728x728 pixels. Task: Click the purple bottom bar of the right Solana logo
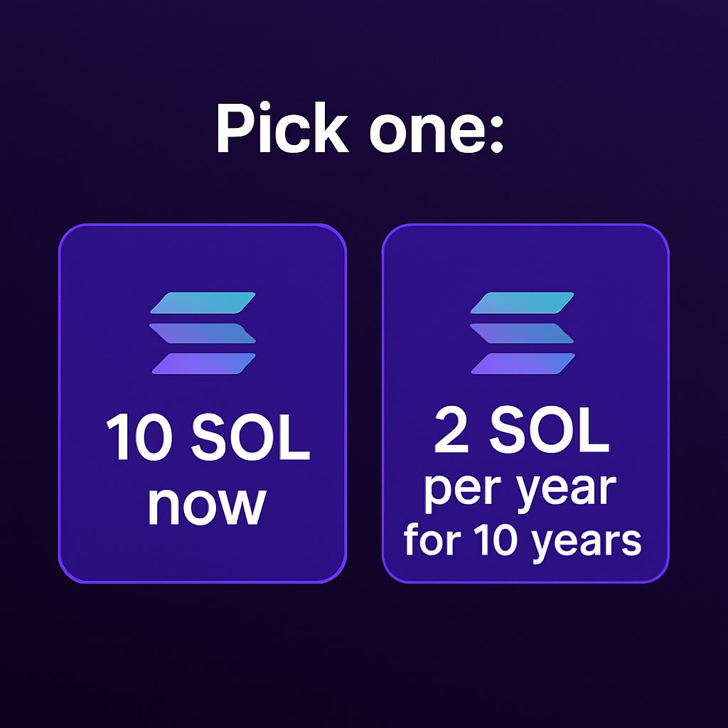(523, 363)
